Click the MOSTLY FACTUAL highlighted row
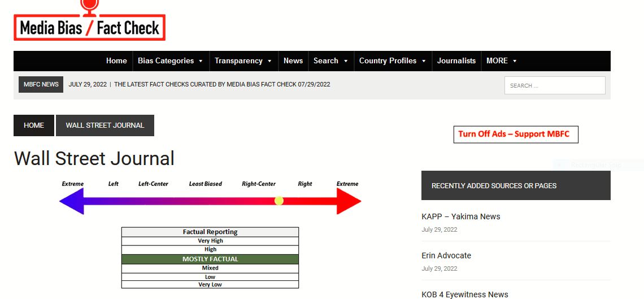The height and width of the screenshot is (299, 644). [x=210, y=259]
